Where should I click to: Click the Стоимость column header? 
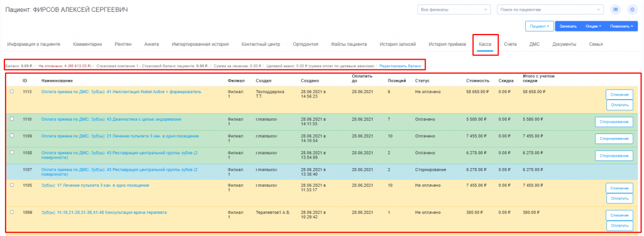477,81
